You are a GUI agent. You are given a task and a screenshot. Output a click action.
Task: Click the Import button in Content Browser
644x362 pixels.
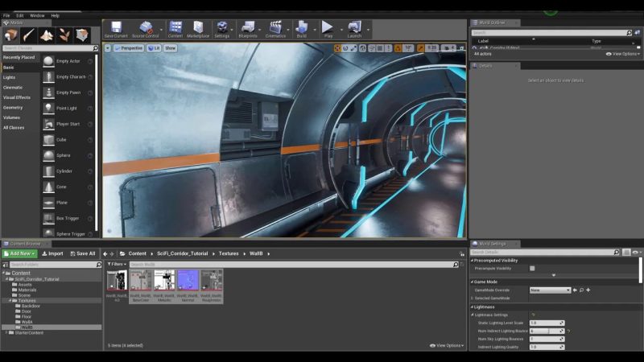52,253
